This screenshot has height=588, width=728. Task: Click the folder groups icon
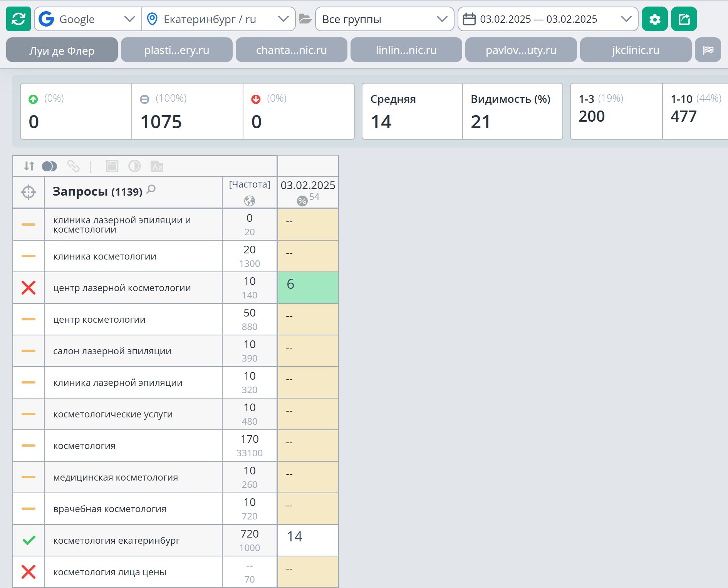pyautogui.click(x=305, y=19)
